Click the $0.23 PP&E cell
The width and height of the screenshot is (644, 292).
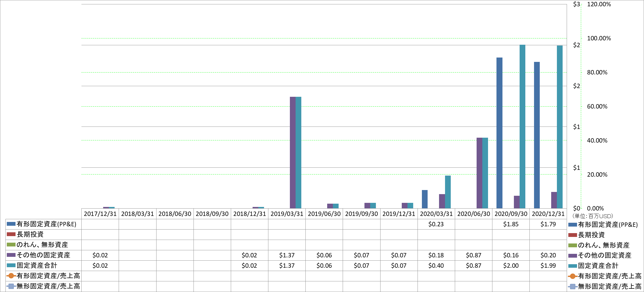tap(436, 224)
